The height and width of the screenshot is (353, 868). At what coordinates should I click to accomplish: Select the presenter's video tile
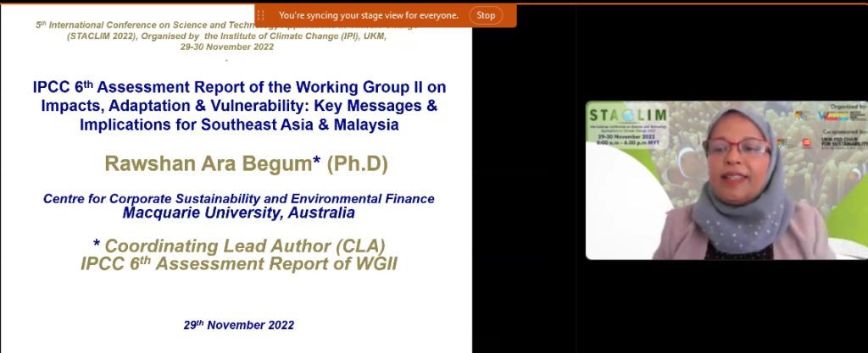pyautogui.click(x=726, y=180)
